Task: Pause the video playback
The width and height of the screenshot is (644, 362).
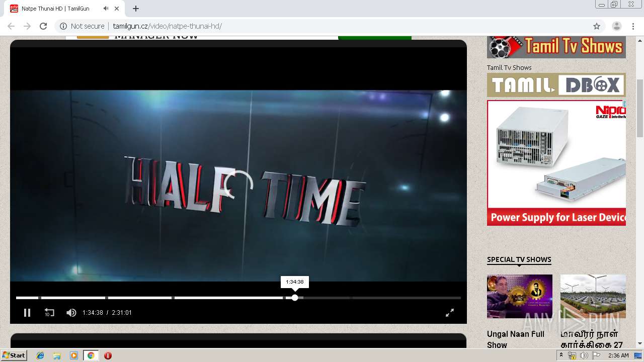Action: [x=27, y=313]
